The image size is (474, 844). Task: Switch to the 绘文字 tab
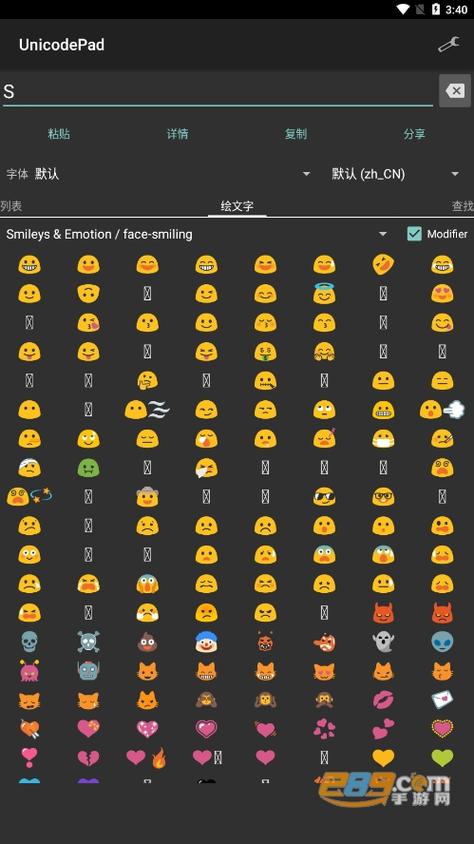click(237, 206)
